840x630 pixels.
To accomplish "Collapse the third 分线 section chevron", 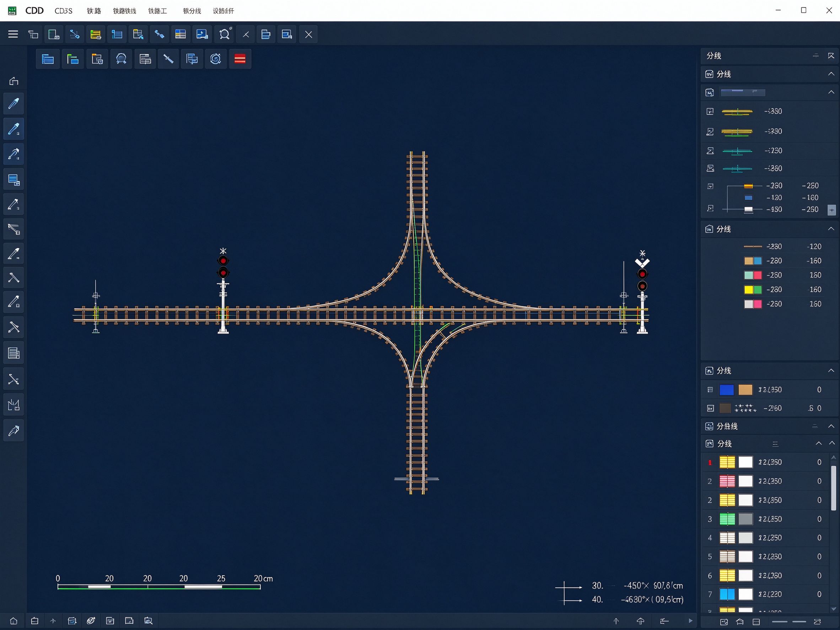I will [831, 371].
